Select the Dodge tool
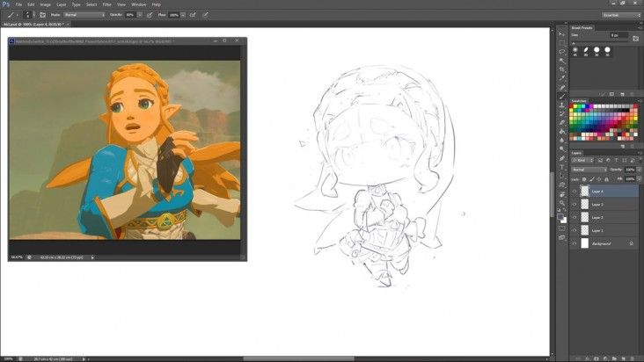Image resolution: width=644 pixels, height=362 pixels. click(561, 148)
